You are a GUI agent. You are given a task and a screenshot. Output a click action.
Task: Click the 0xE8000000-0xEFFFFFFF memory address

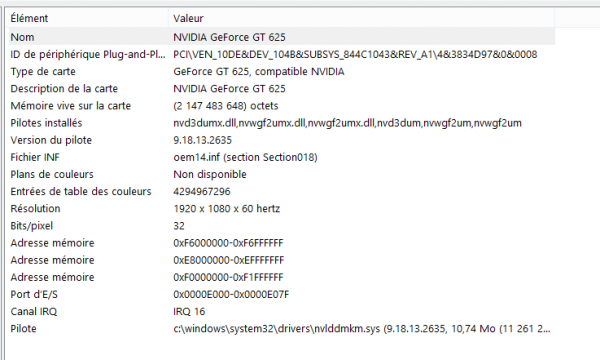coord(228,260)
